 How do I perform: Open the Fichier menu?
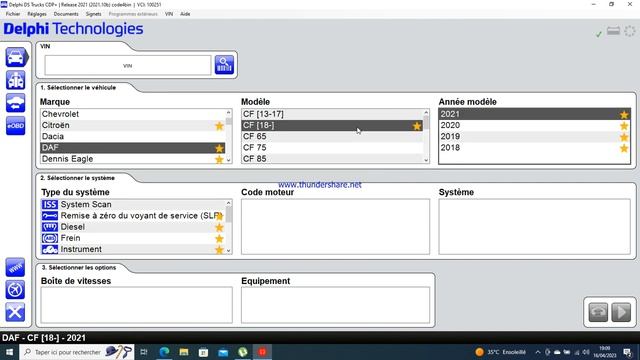13,14
